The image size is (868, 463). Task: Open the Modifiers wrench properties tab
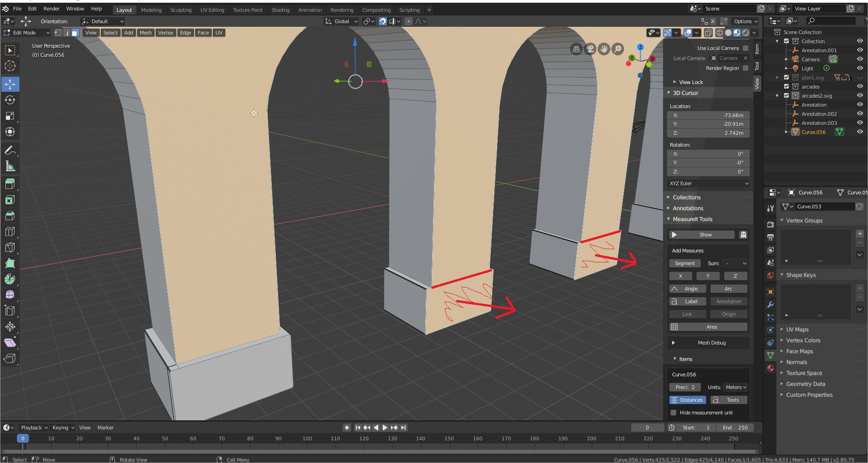tap(770, 305)
